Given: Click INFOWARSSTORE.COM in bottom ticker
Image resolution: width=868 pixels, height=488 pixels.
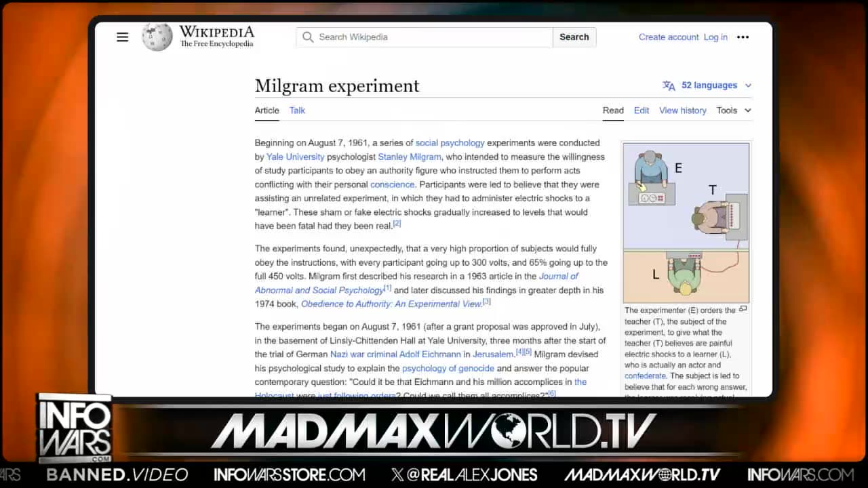Looking at the screenshot, I should (x=290, y=474).
